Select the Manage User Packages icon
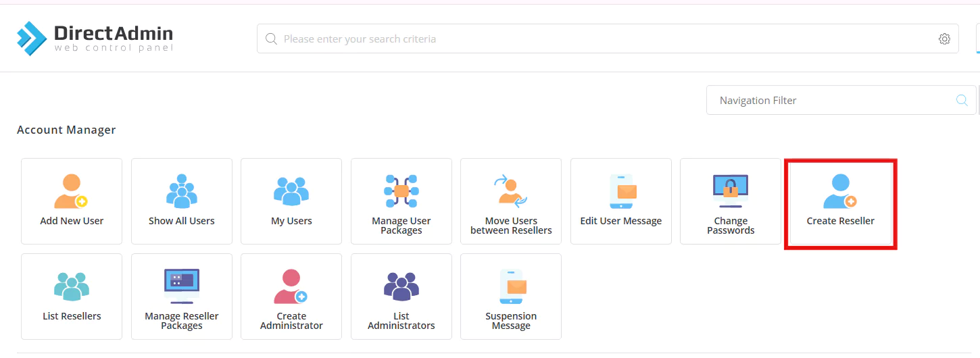 [x=401, y=191]
